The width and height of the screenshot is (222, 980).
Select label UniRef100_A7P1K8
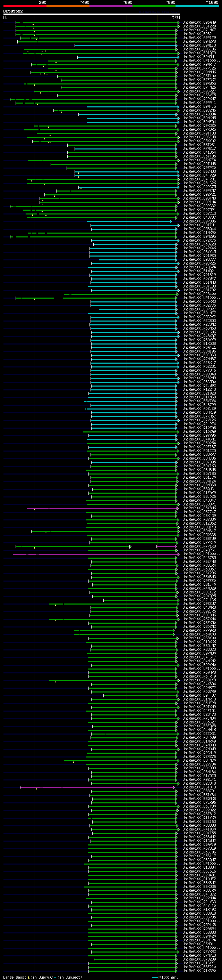pos(199,547)
